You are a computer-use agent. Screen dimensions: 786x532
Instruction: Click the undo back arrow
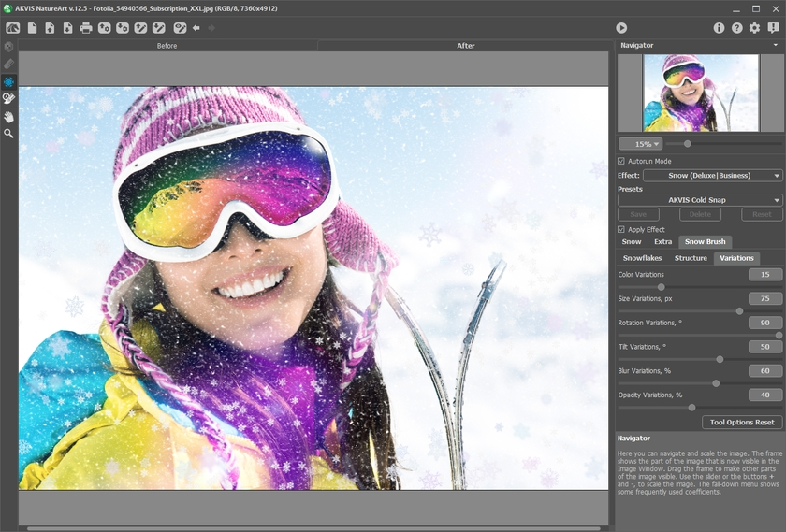pyautogui.click(x=196, y=28)
